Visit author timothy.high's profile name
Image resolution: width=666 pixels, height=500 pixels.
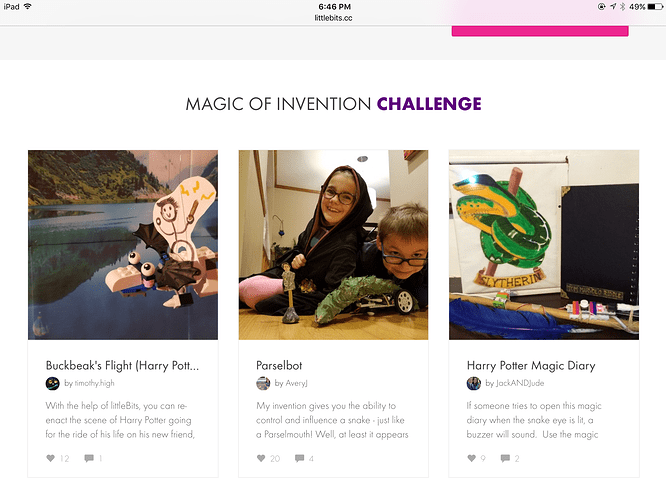pyautogui.click(x=95, y=383)
